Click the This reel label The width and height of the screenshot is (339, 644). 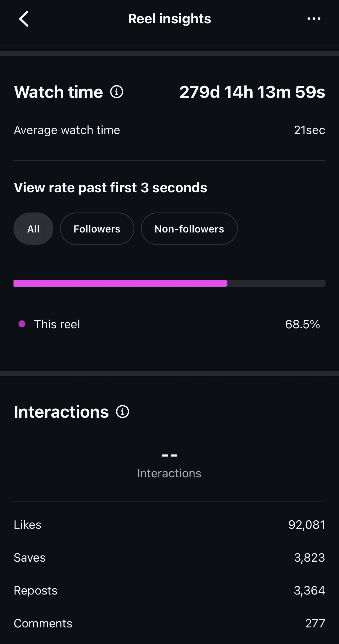coord(57,324)
